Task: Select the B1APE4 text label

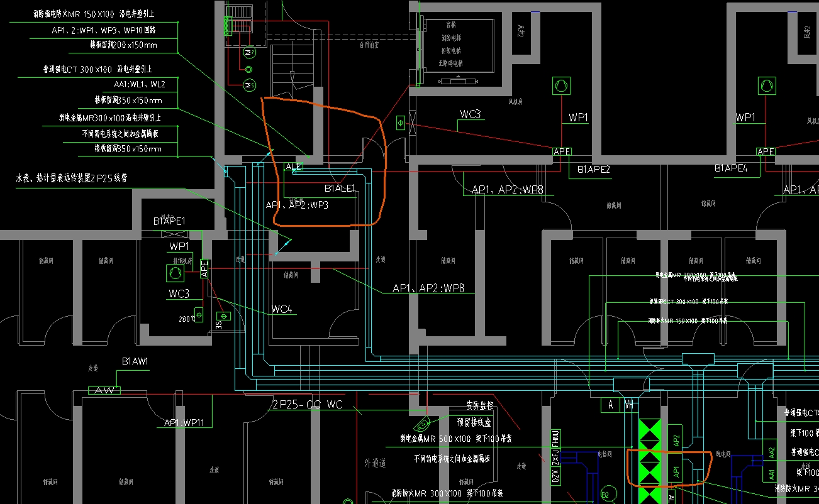Action: (x=731, y=168)
